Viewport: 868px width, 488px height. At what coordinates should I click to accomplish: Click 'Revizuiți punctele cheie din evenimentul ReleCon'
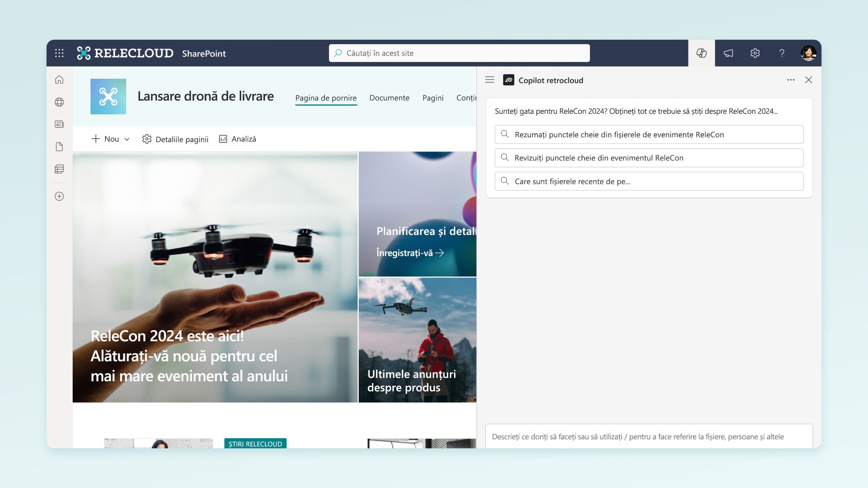(x=649, y=157)
